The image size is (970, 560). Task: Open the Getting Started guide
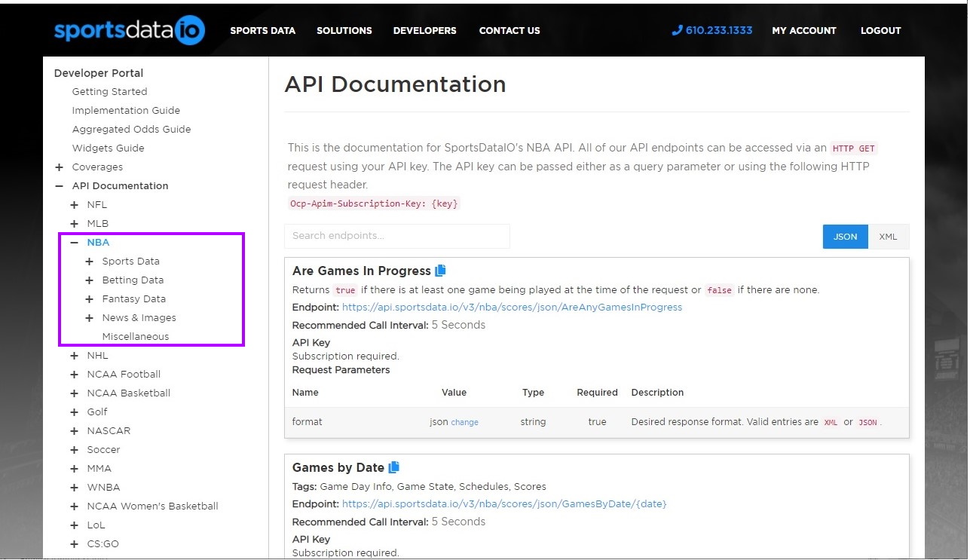(109, 92)
